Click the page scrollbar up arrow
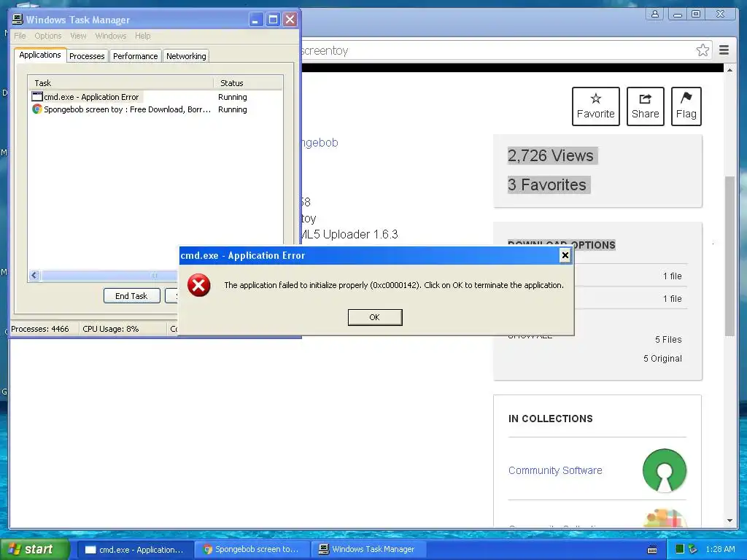747x560 pixels. [729, 69]
